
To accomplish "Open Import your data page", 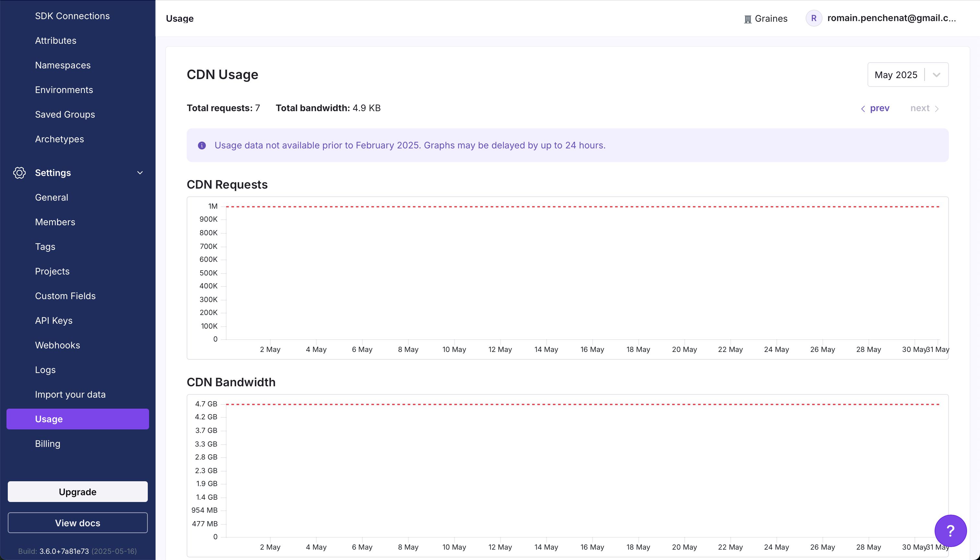I will point(70,394).
